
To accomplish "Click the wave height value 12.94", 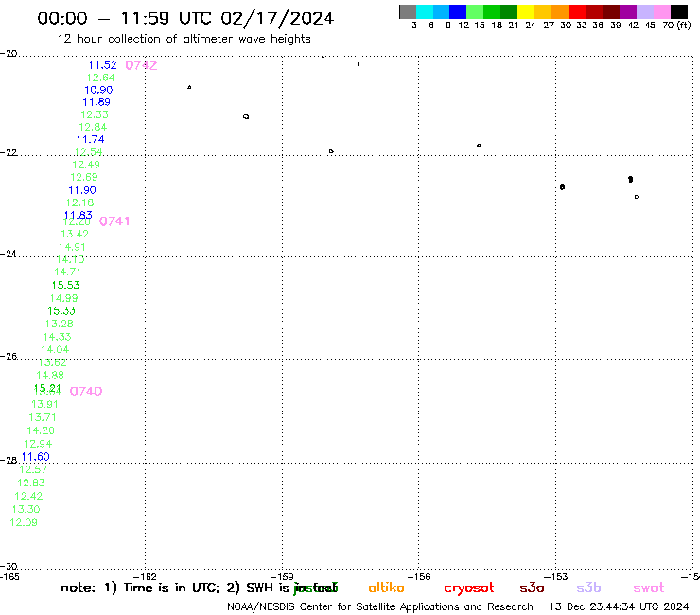I will coord(38,444).
